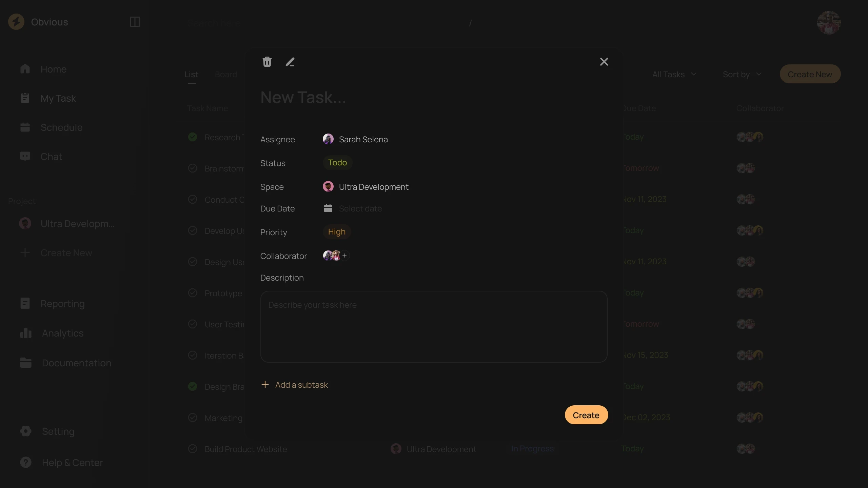This screenshot has height=488, width=868.
Task: Click Add a subtask link
Action: pyautogui.click(x=294, y=384)
